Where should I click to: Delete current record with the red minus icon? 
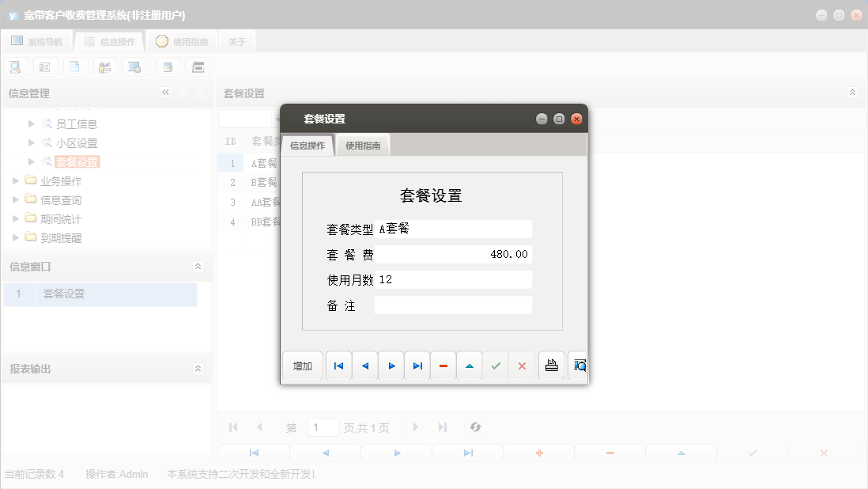(x=443, y=365)
